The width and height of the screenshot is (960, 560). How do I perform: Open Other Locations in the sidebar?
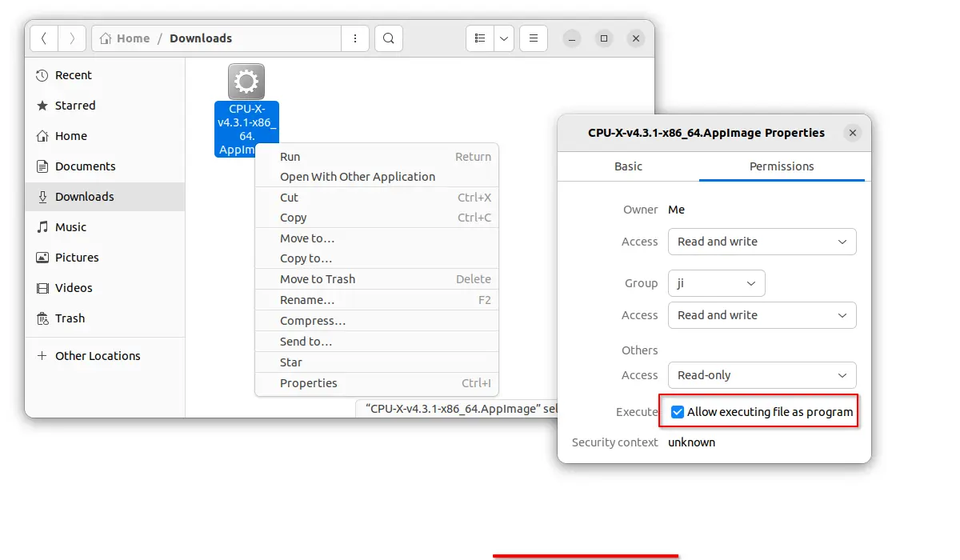tap(105, 356)
